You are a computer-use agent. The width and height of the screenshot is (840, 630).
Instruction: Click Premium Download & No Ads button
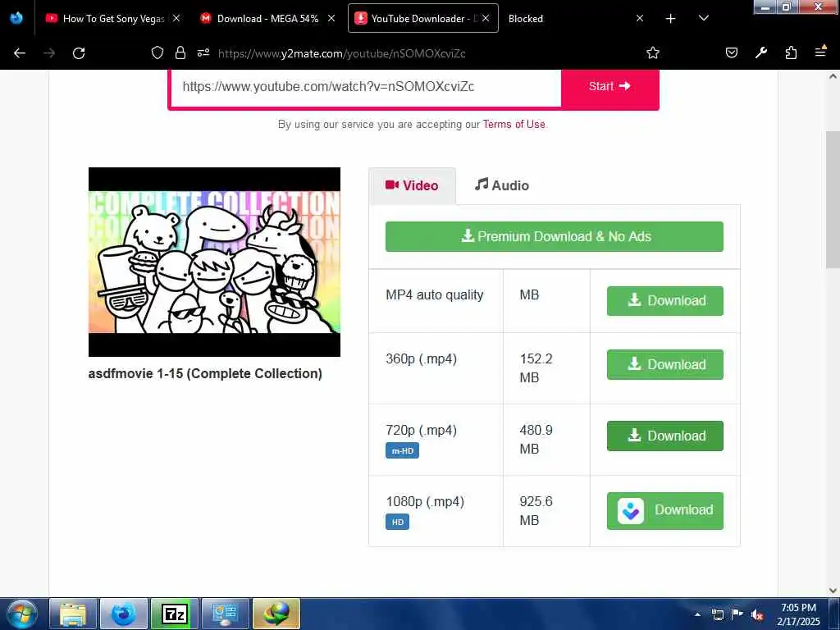555,237
